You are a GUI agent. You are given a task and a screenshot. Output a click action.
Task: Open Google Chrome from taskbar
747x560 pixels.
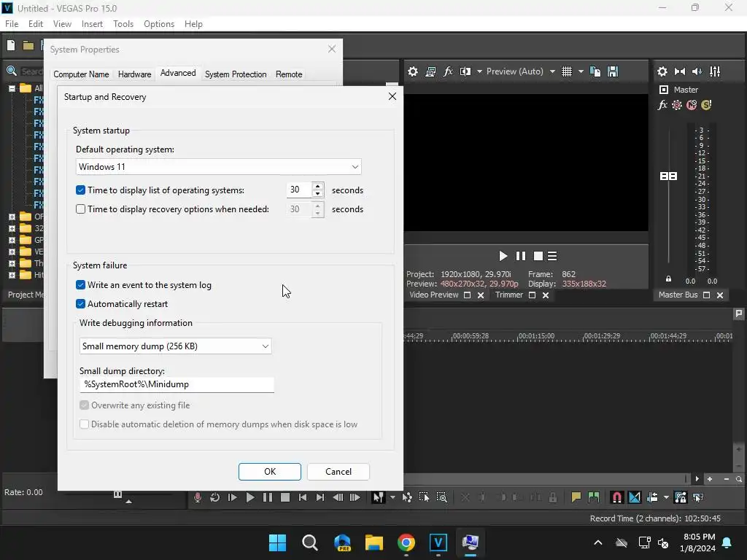pyautogui.click(x=406, y=542)
